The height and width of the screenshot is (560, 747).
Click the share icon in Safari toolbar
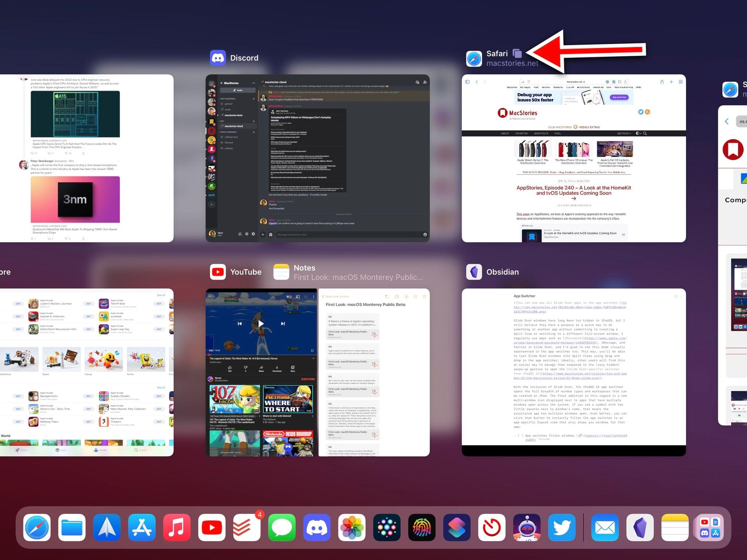662,82
